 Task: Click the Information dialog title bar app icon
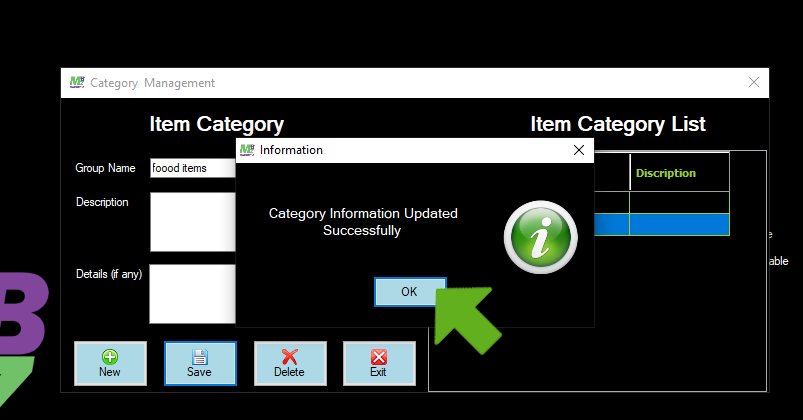(x=247, y=150)
